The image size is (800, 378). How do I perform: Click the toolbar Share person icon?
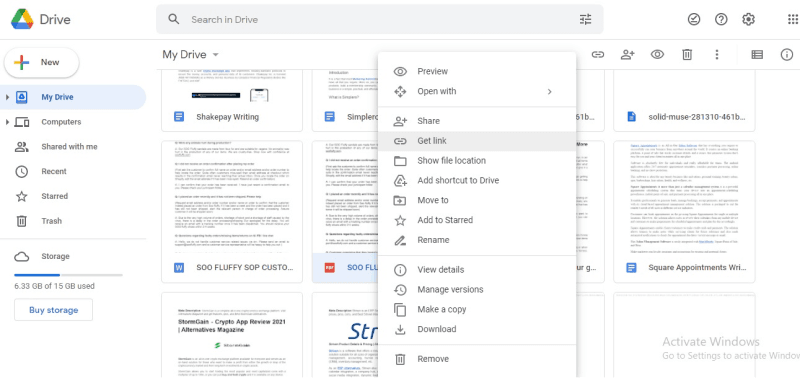627,54
